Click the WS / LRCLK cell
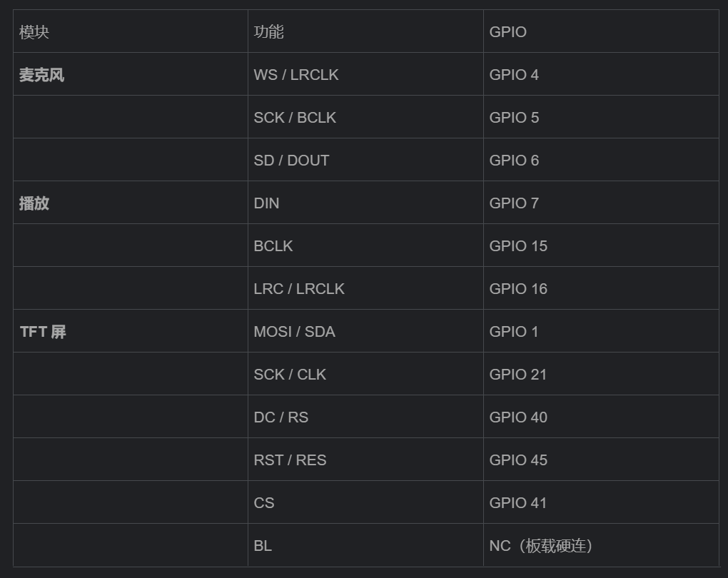This screenshot has height=578, width=728. [x=365, y=73]
